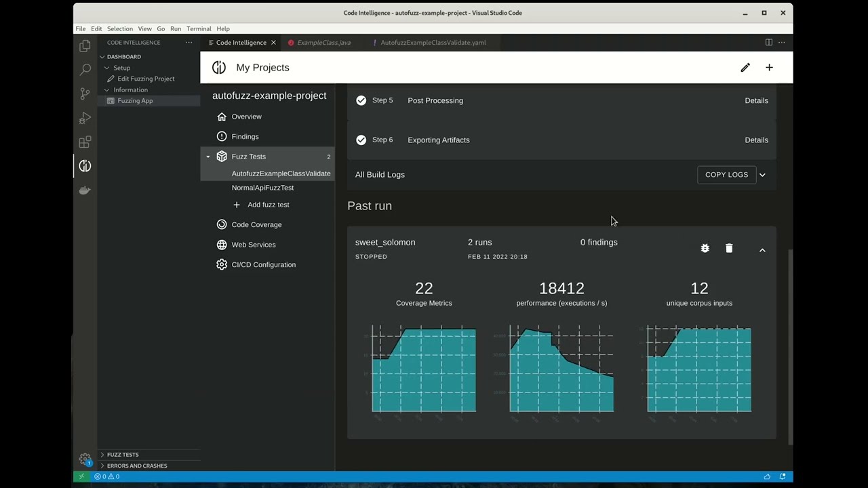Delete the sweet_solomon run with trash icon
This screenshot has width=868, height=488.
[x=729, y=248]
